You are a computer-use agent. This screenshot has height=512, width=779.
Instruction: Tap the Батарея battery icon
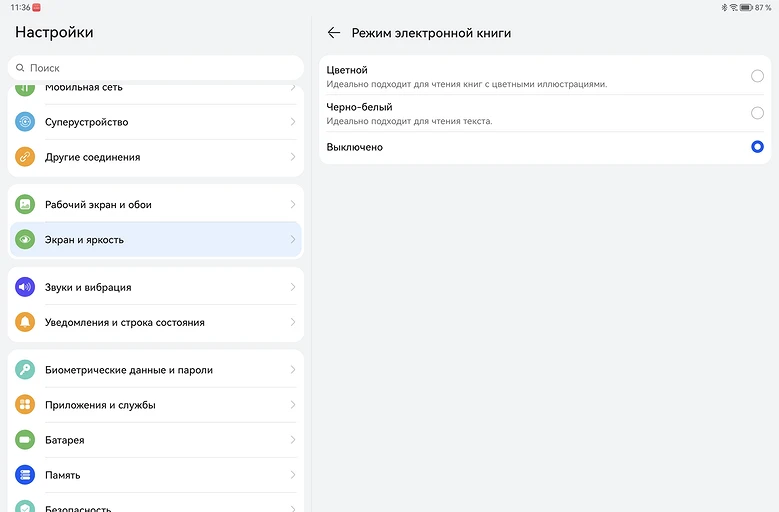(25, 440)
